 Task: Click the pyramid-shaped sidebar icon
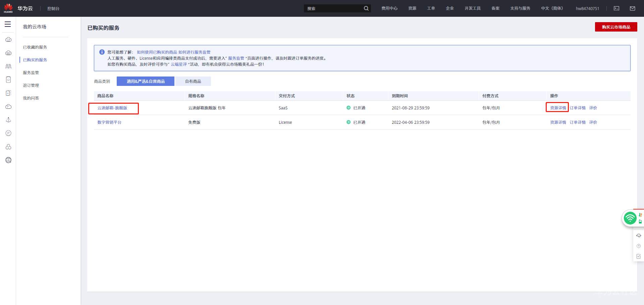(8, 120)
